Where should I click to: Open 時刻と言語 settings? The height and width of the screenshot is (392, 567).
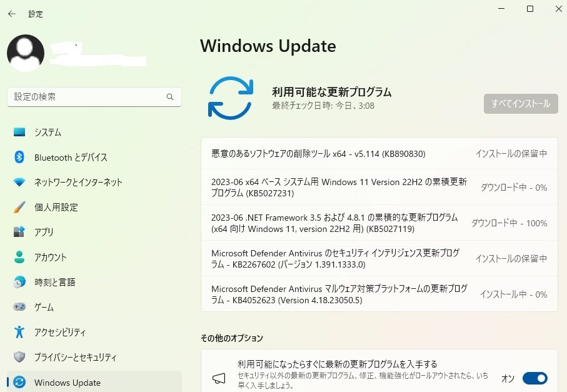click(x=94, y=282)
